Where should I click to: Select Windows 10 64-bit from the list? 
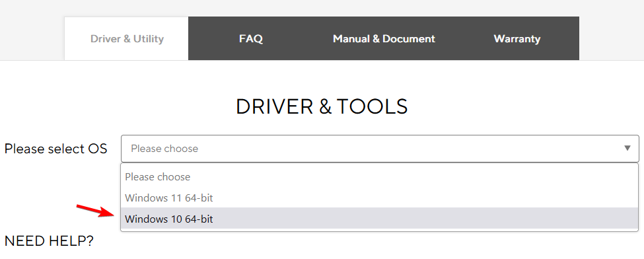[x=379, y=219]
